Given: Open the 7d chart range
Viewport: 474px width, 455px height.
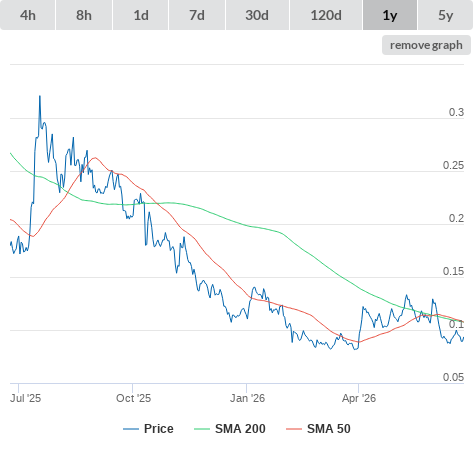Looking at the screenshot, I should [x=197, y=15].
